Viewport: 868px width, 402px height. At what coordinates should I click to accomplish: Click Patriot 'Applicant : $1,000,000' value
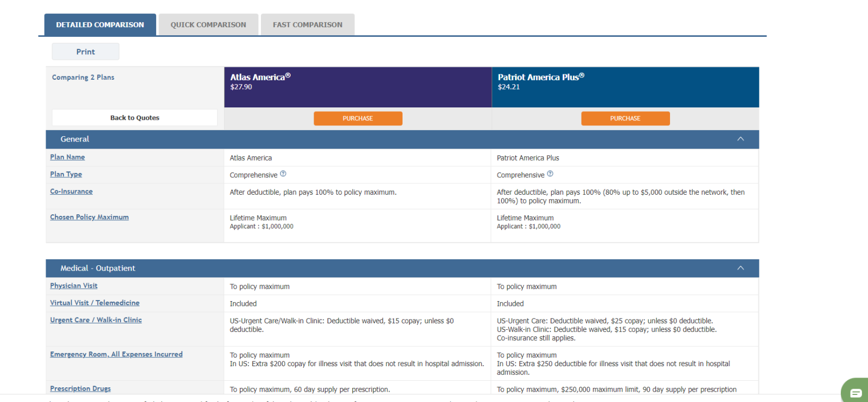pyautogui.click(x=528, y=226)
